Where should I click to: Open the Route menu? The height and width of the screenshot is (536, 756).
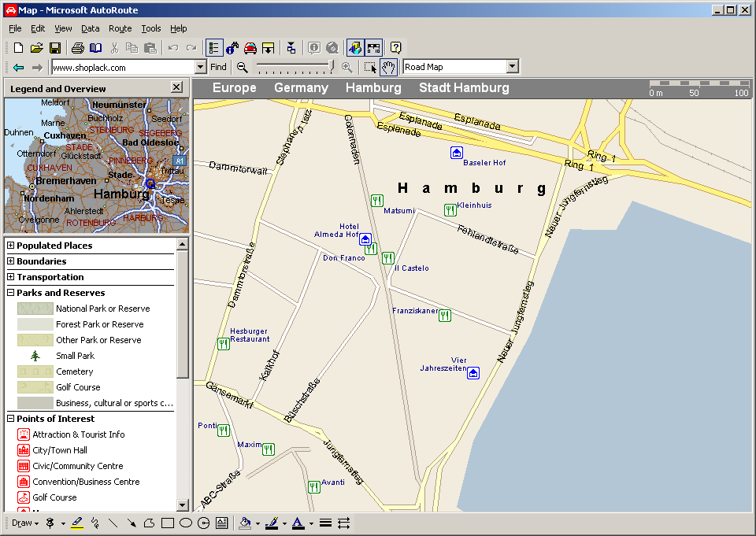(x=120, y=28)
